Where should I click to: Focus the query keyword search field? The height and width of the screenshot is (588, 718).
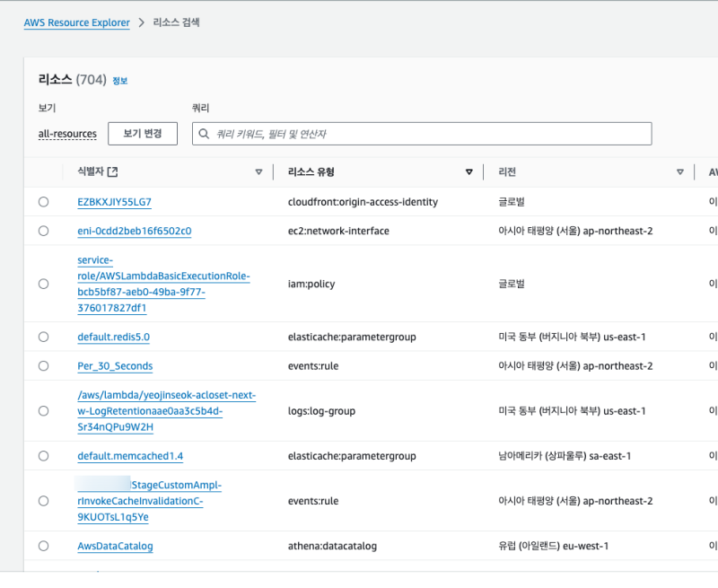(431, 134)
